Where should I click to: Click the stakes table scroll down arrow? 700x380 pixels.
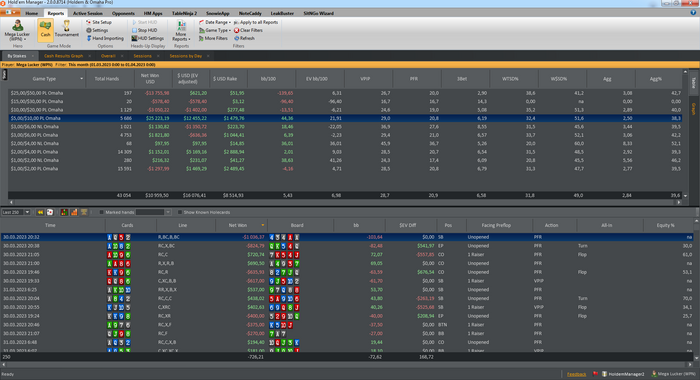coord(685,196)
